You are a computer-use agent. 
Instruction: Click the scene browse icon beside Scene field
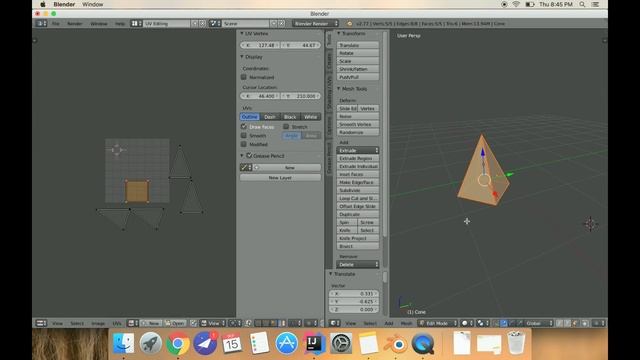[x=215, y=24]
